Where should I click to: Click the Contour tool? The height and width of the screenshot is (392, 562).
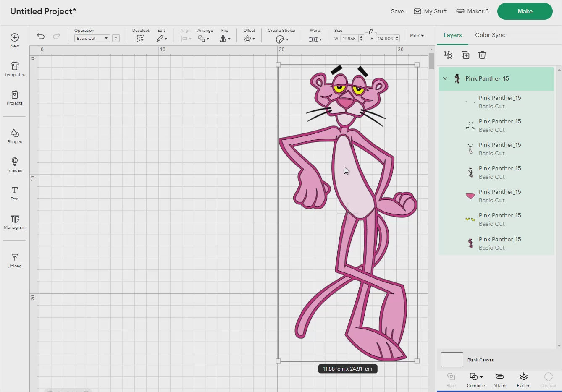click(x=548, y=379)
